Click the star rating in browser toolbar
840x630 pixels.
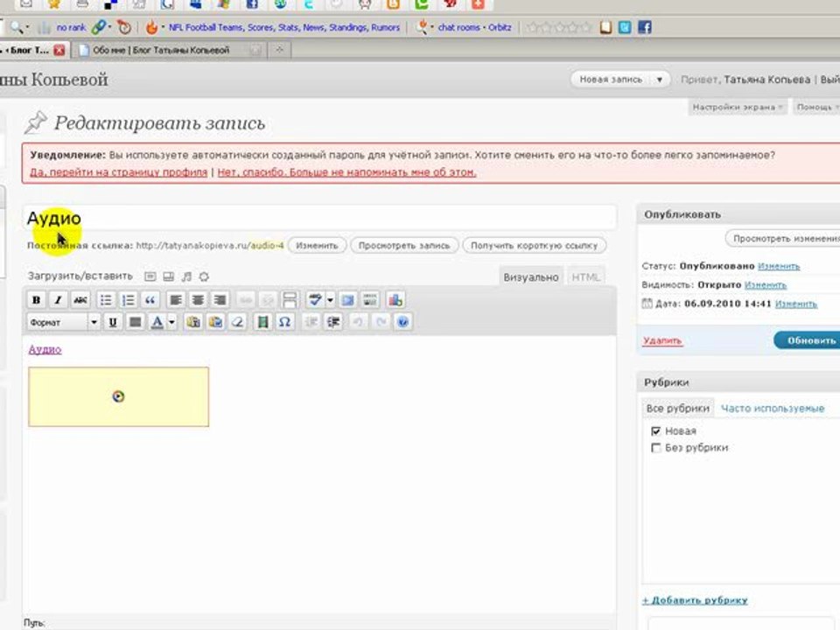pos(559,27)
